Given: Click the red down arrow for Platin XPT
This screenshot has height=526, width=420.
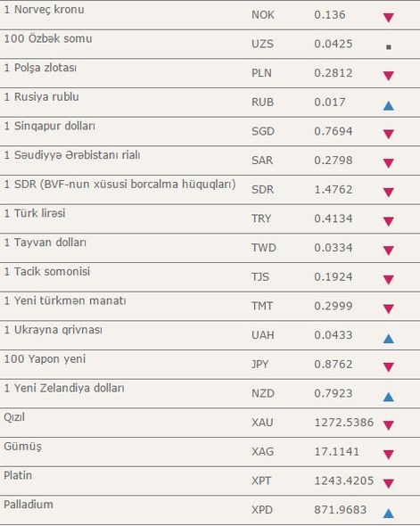Looking at the screenshot, I should [x=388, y=483].
